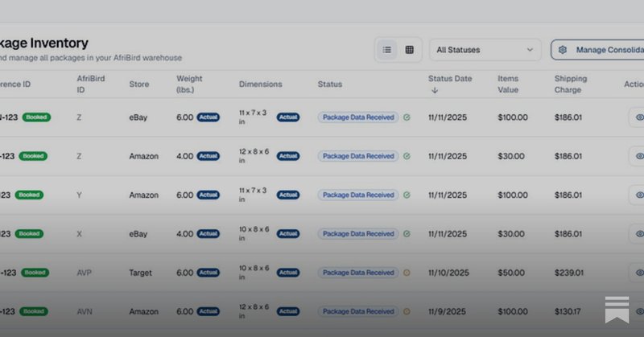The height and width of the screenshot is (337, 644).
Task: Click the weight Actual badge in the Amazon Y row
Action: pyautogui.click(x=208, y=195)
